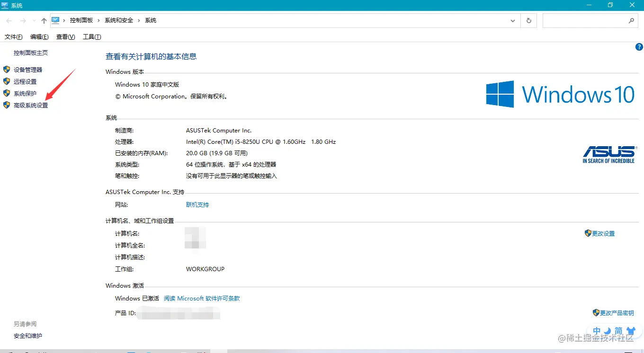The height and width of the screenshot is (353, 644).
Task: Click the 中 input method indicator
Action: (597, 331)
